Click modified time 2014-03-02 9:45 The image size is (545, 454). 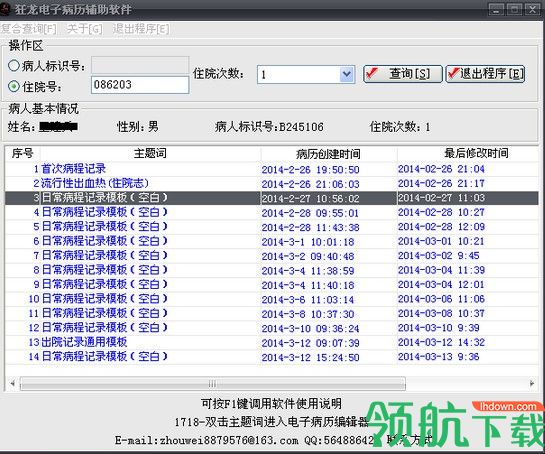(439, 256)
